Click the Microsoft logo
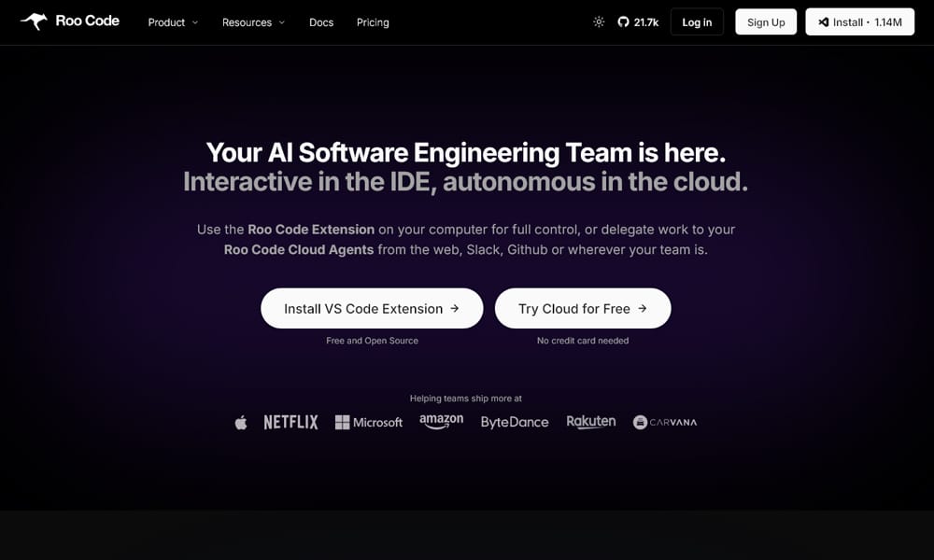Image resolution: width=934 pixels, height=560 pixels. pyautogui.click(x=369, y=423)
